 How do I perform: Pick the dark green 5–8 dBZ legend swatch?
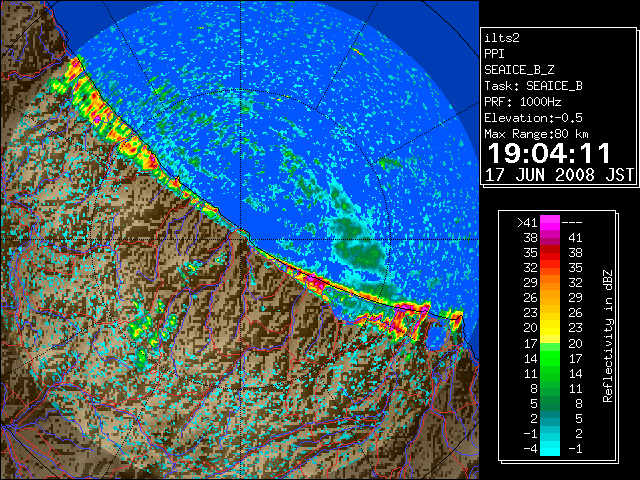click(550, 403)
